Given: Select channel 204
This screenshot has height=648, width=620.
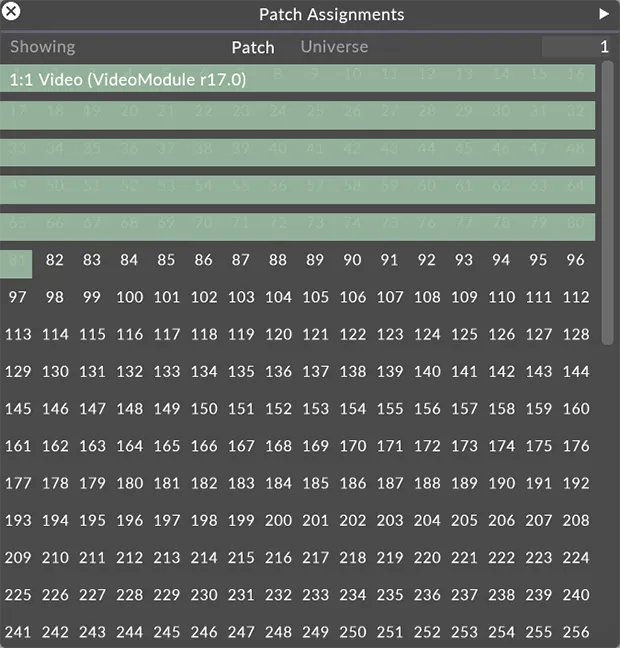Looking at the screenshot, I should (x=427, y=520).
